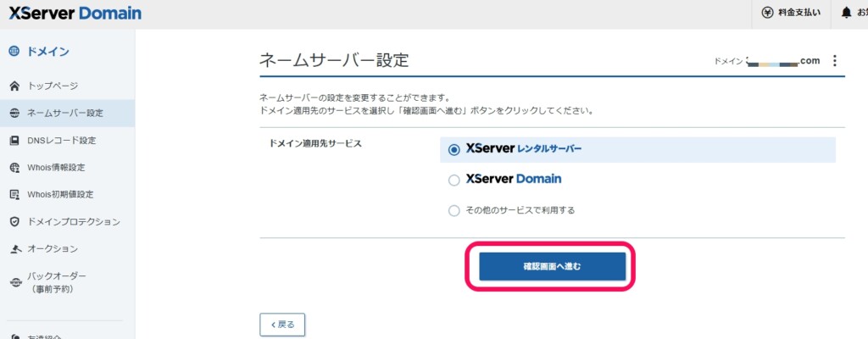Click the ドメイン sidebar heading
The image size is (868, 339).
tap(48, 52)
